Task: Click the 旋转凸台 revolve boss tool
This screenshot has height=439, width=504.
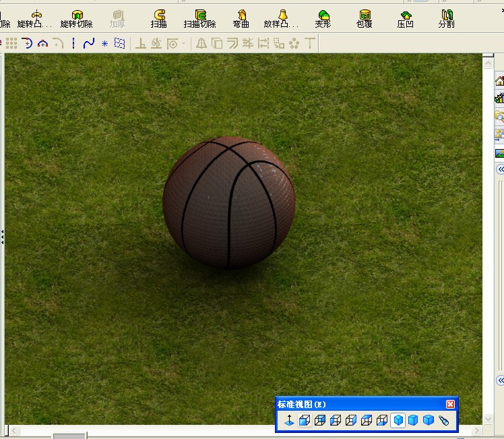Action: coord(34,19)
